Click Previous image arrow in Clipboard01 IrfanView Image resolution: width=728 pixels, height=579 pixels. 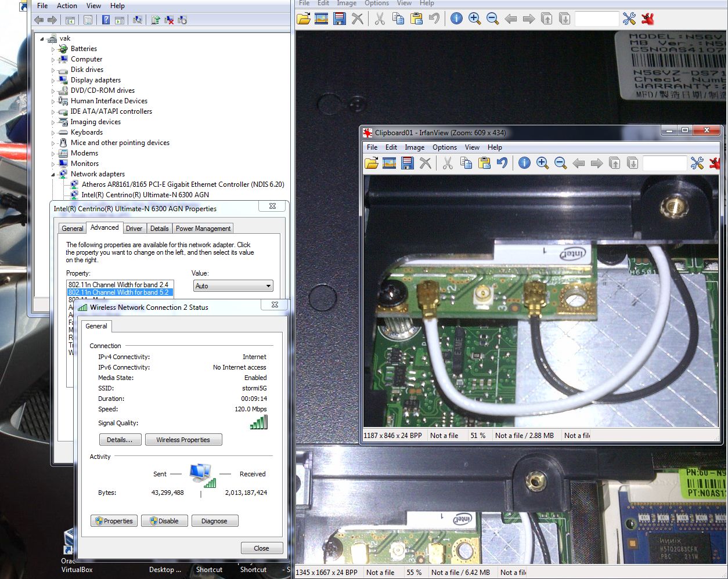point(579,163)
